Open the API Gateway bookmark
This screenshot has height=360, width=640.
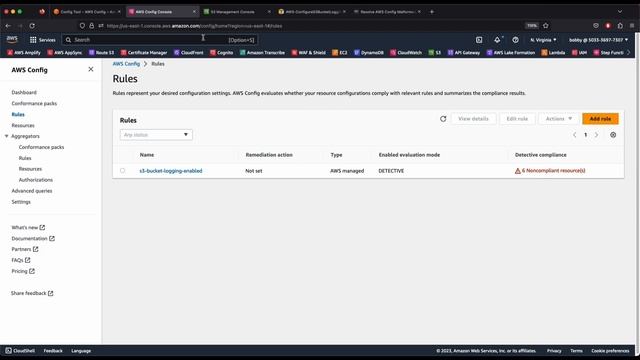point(464,52)
